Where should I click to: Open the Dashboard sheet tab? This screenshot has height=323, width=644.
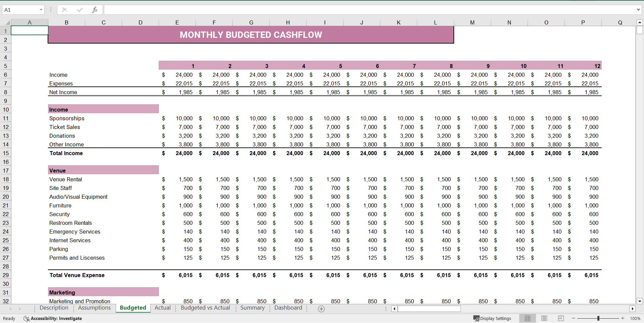288,308
